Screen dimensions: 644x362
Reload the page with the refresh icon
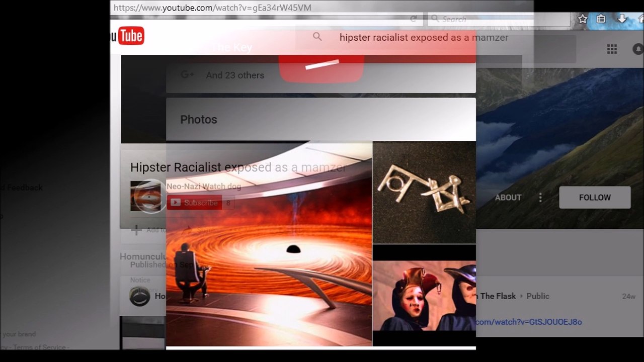[414, 19]
